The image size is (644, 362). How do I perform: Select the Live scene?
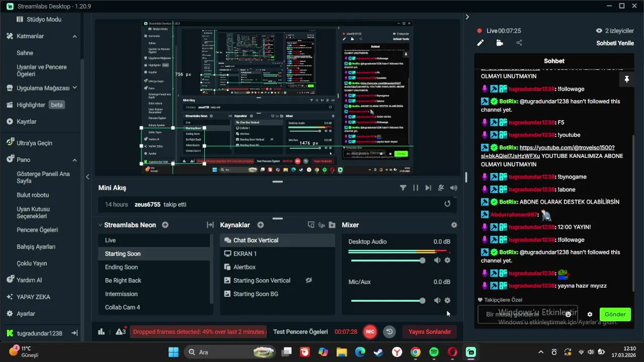point(153,240)
